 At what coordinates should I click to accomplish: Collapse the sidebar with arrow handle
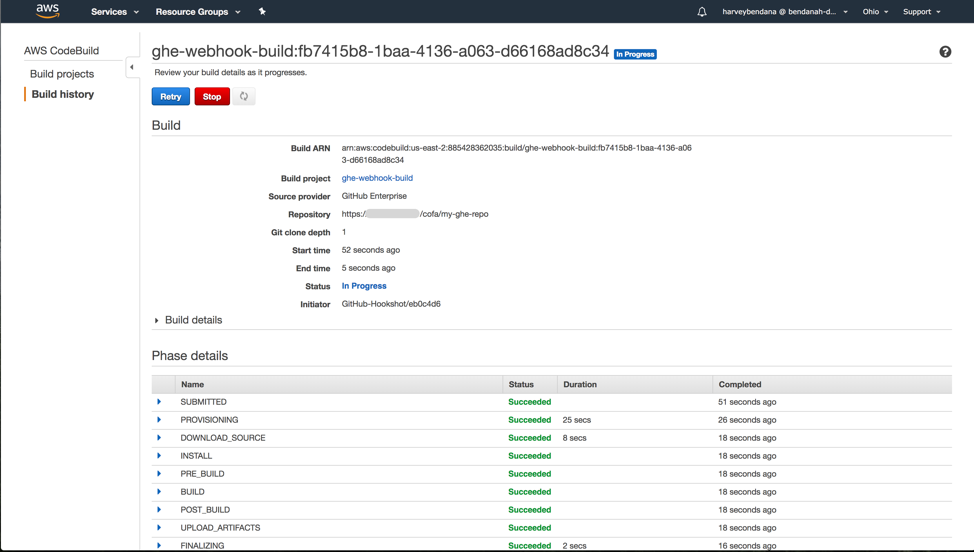(132, 67)
